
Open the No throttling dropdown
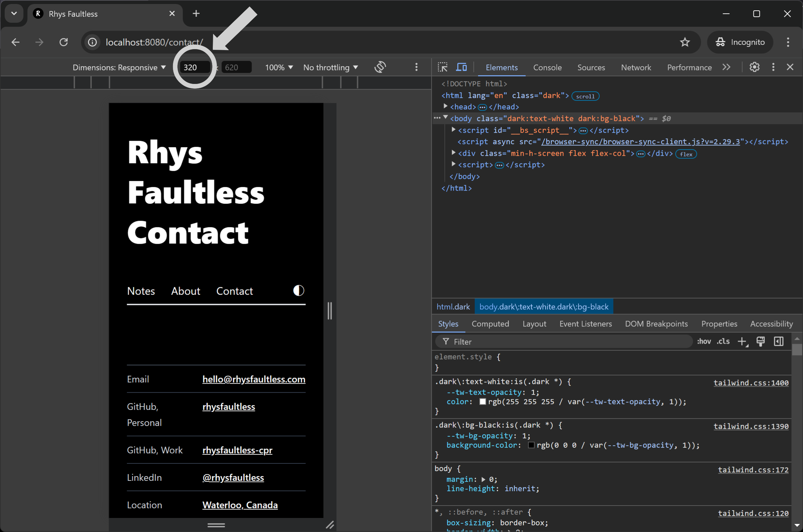tap(331, 67)
